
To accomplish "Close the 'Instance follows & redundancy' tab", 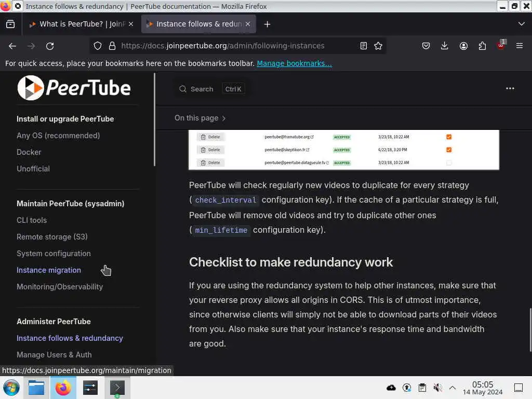I will (x=248, y=24).
